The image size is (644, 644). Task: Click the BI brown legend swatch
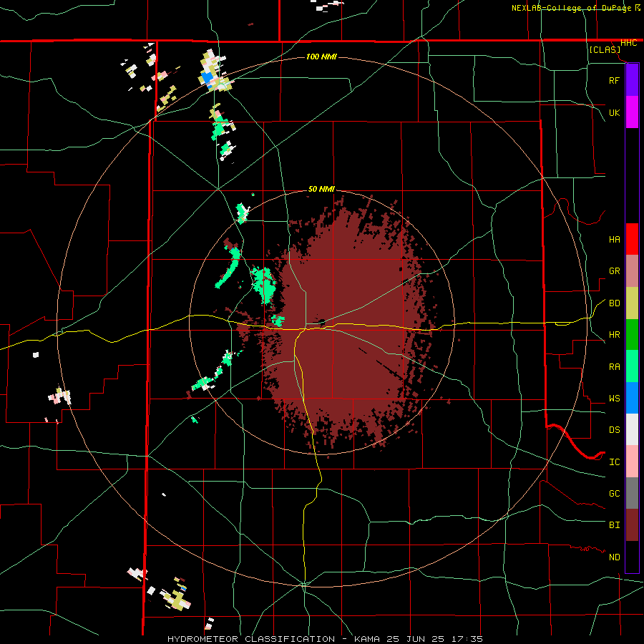[x=632, y=525]
